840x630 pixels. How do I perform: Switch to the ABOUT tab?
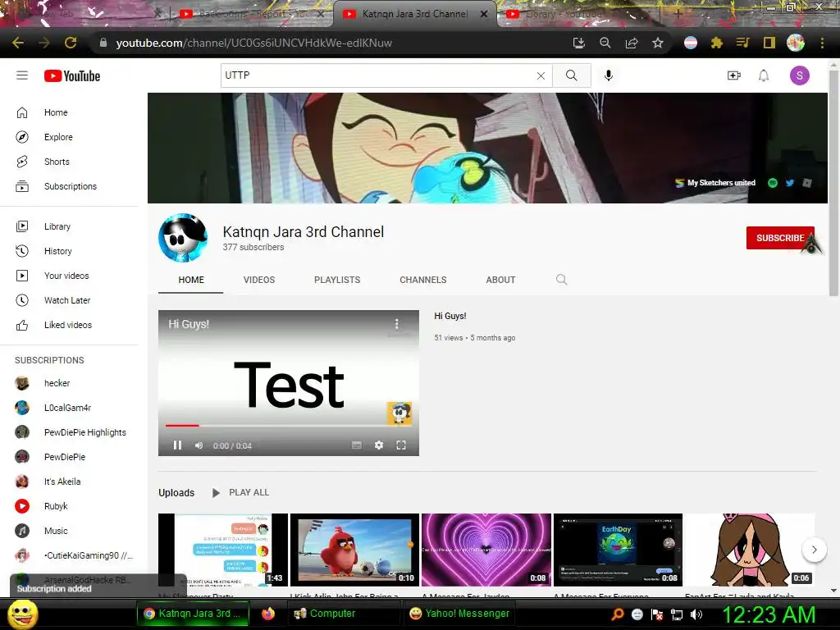(x=501, y=280)
